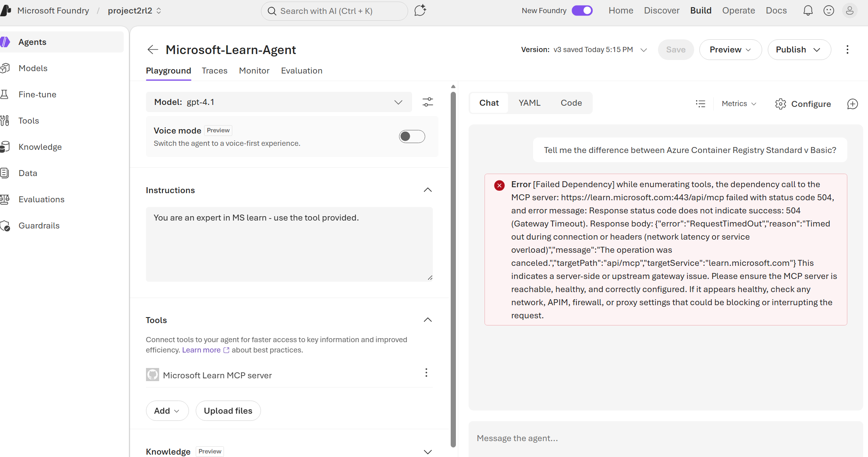This screenshot has width=868, height=457.
Task: Click the user message about Azure Container Registry
Action: click(x=690, y=150)
